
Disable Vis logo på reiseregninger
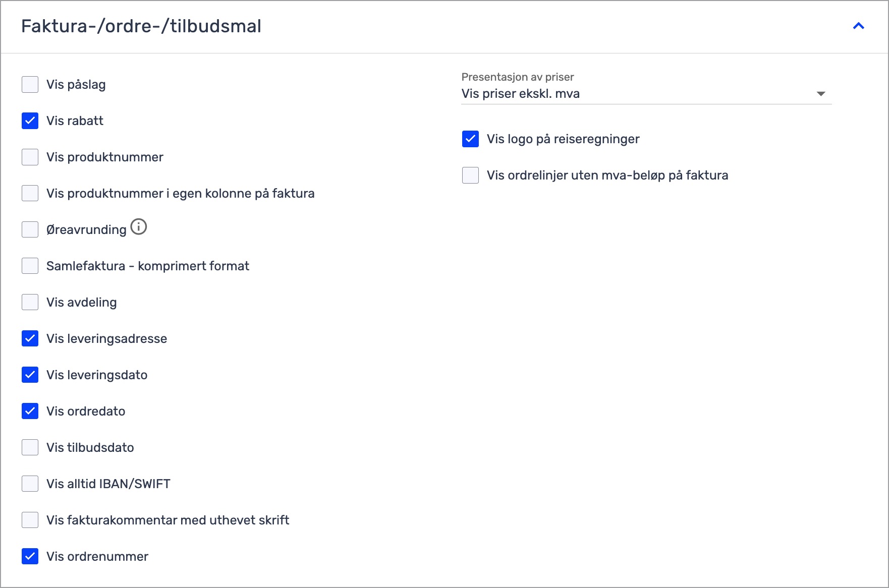(471, 139)
